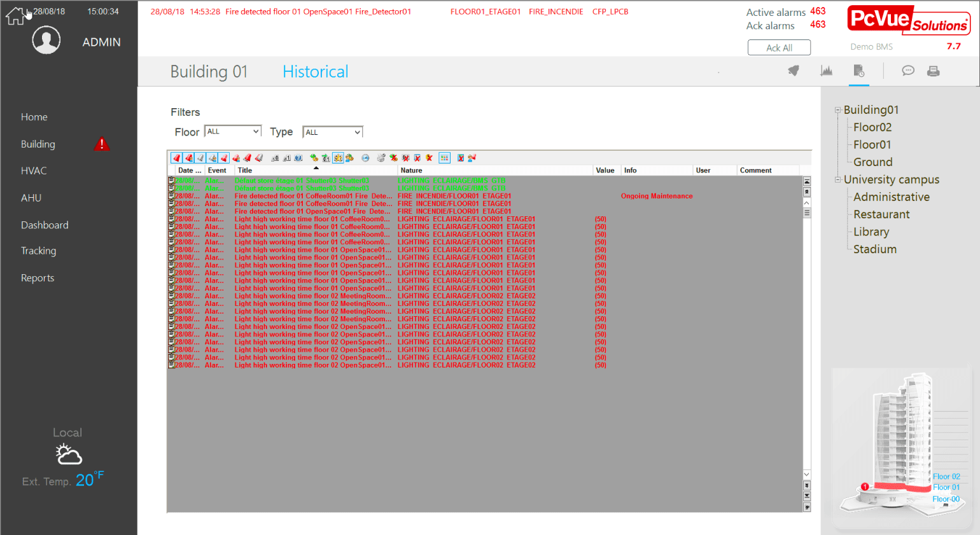Open the Floor filter dropdown
This screenshot has width=980, height=535.
point(233,132)
